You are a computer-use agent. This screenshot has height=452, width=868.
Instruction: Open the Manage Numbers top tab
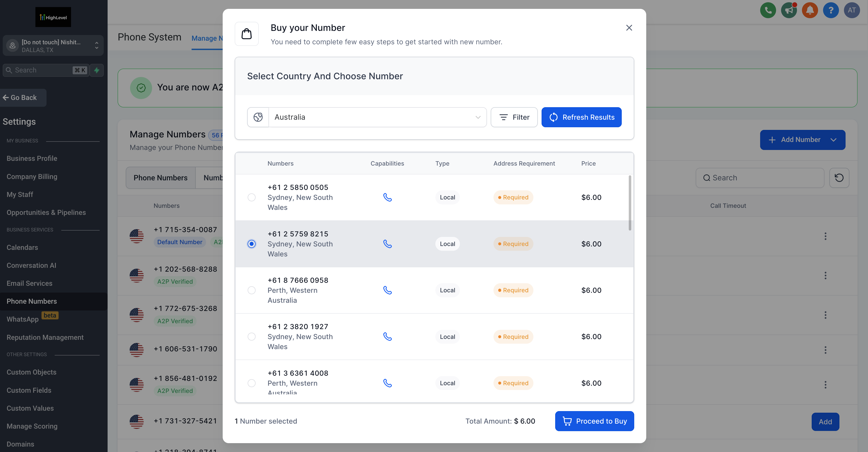coord(207,38)
